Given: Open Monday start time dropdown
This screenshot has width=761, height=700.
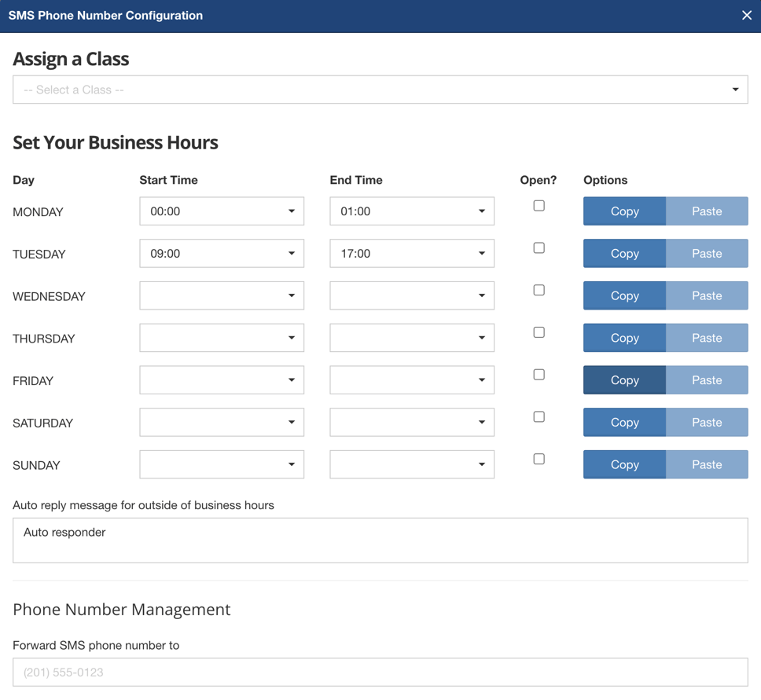Looking at the screenshot, I should point(222,211).
